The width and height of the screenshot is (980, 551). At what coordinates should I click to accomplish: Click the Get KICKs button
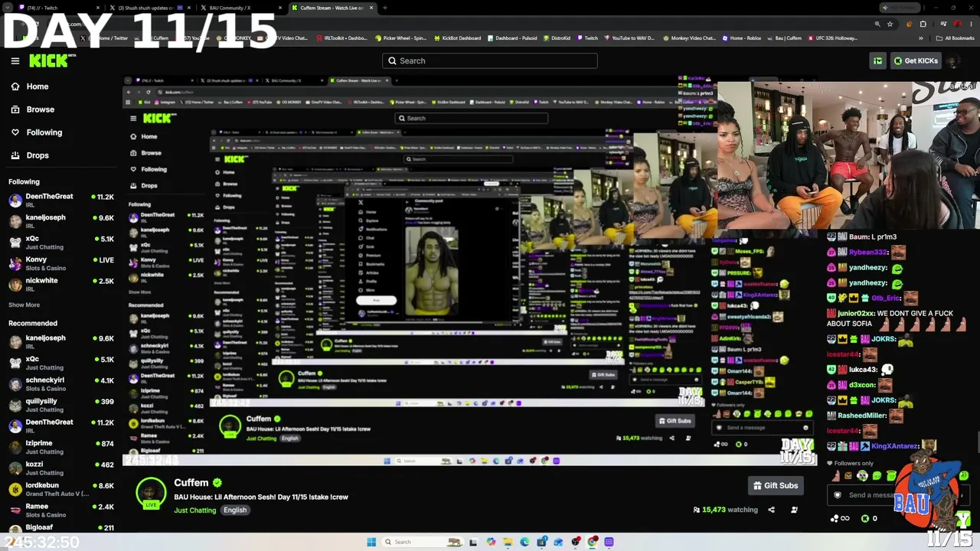coord(916,61)
